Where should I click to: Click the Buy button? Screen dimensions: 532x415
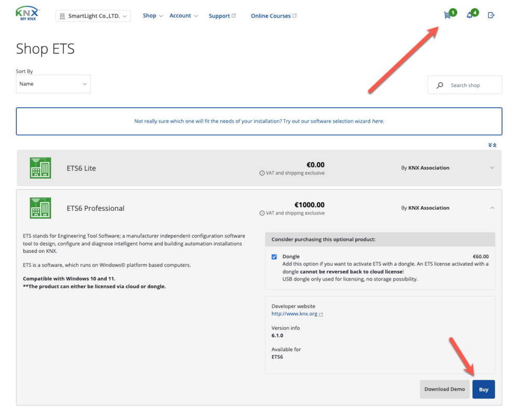(x=484, y=389)
